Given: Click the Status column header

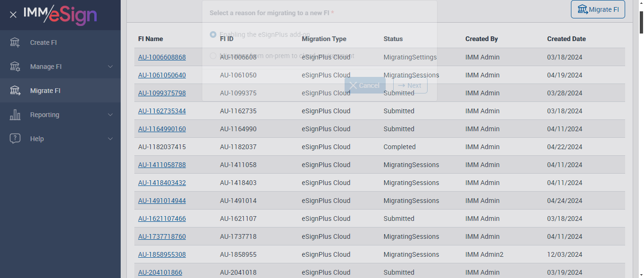Looking at the screenshot, I should point(393,39).
